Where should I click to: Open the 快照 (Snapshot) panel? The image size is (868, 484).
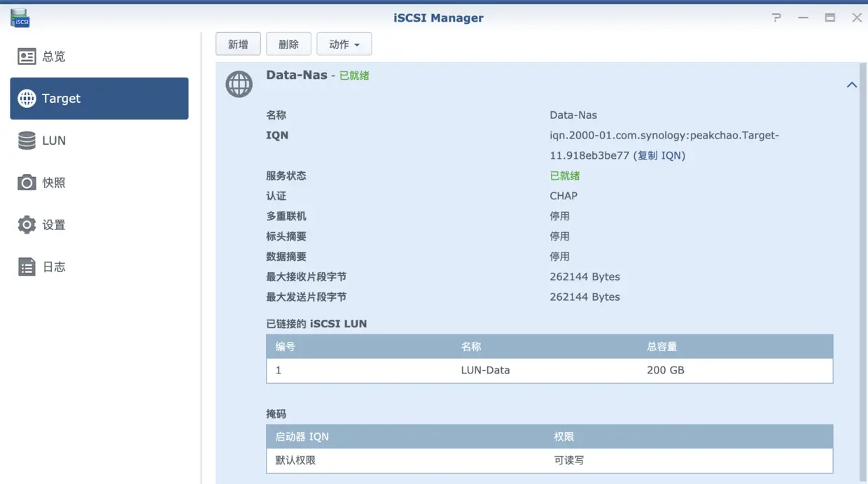click(x=55, y=182)
